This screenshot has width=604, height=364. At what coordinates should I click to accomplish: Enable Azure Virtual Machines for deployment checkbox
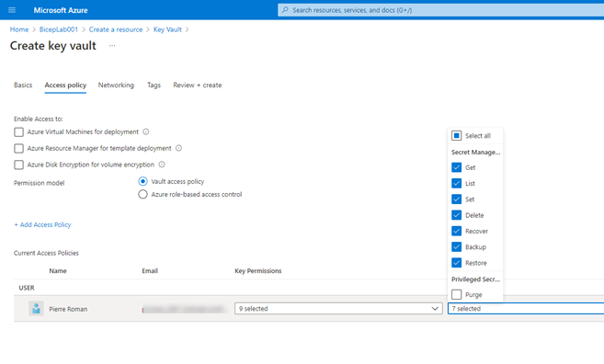19,132
